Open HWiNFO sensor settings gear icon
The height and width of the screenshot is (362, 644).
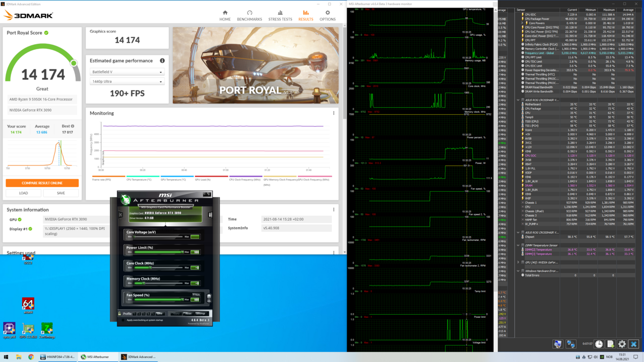[622, 344]
